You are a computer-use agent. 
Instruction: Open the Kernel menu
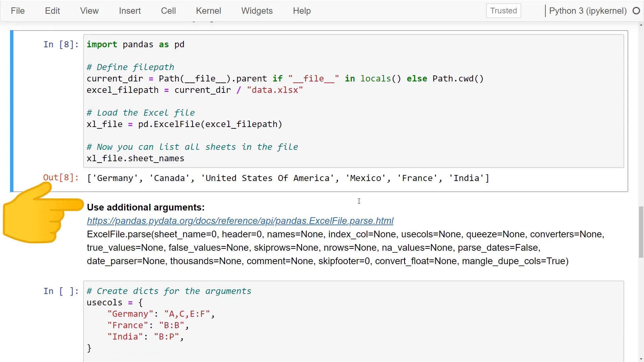208,11
